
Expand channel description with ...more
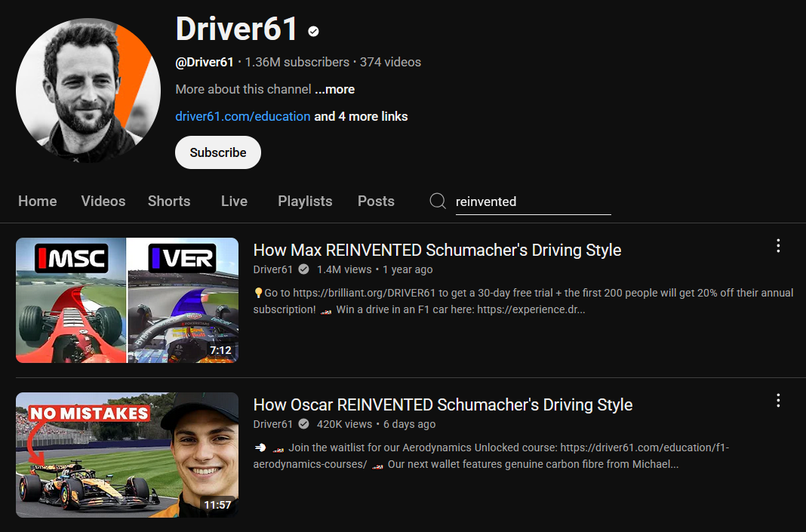pos(334,90)
